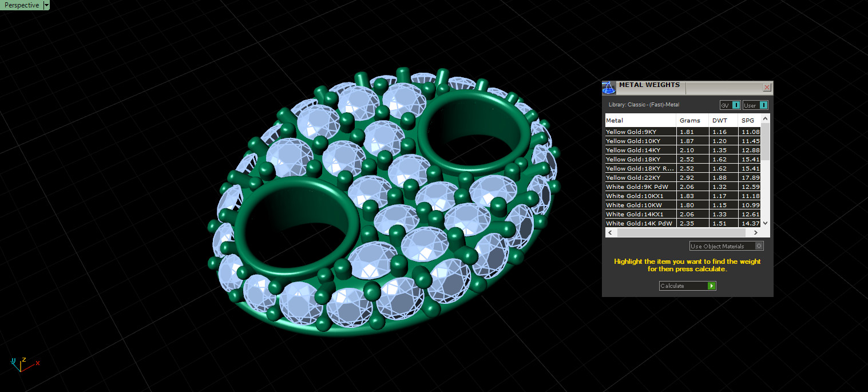This screenshot has height=392, width=868.
Task: Click horizontal scroll right arrow
Action: (x=756, y=233)
